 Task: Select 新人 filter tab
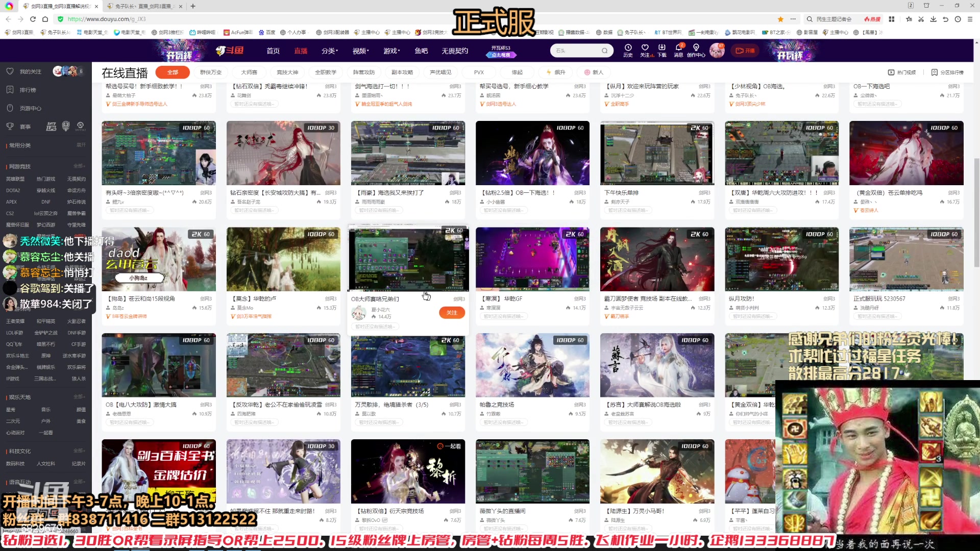[x=594, y=72]
